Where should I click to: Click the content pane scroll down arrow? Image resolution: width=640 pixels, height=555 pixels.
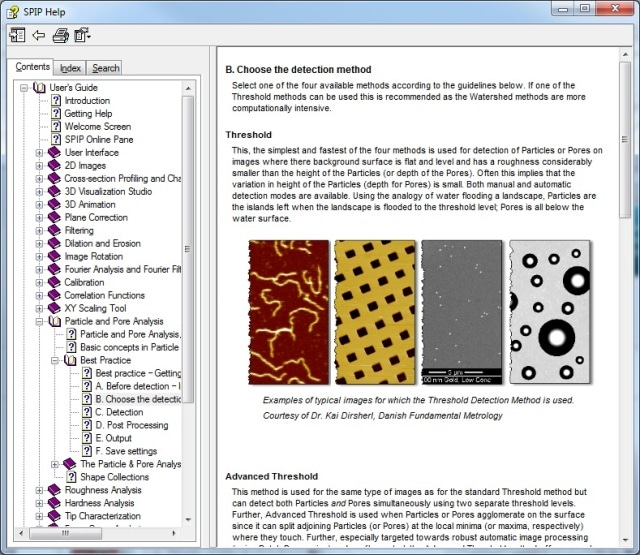click(625, 540)
